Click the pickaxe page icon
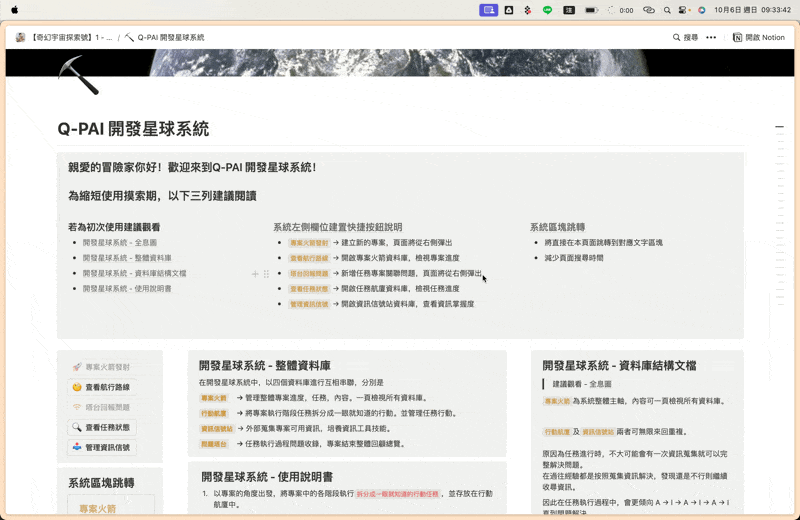 point(79,75)
